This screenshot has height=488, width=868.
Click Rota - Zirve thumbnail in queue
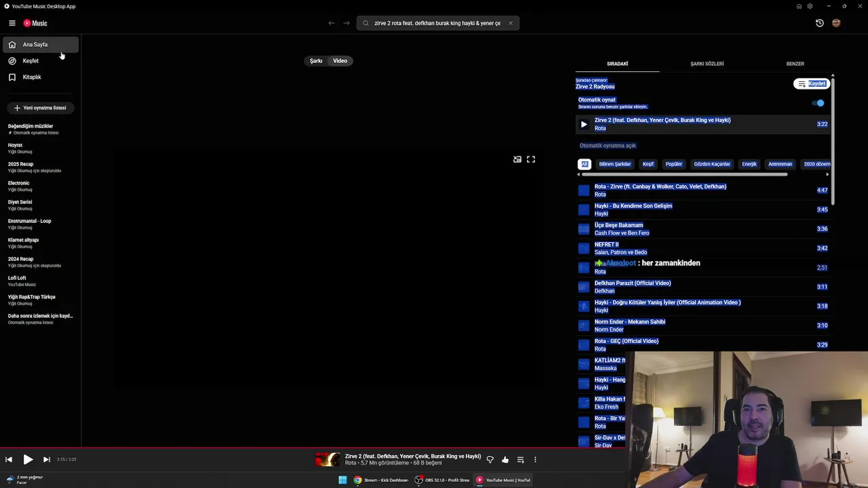[584, 190]
